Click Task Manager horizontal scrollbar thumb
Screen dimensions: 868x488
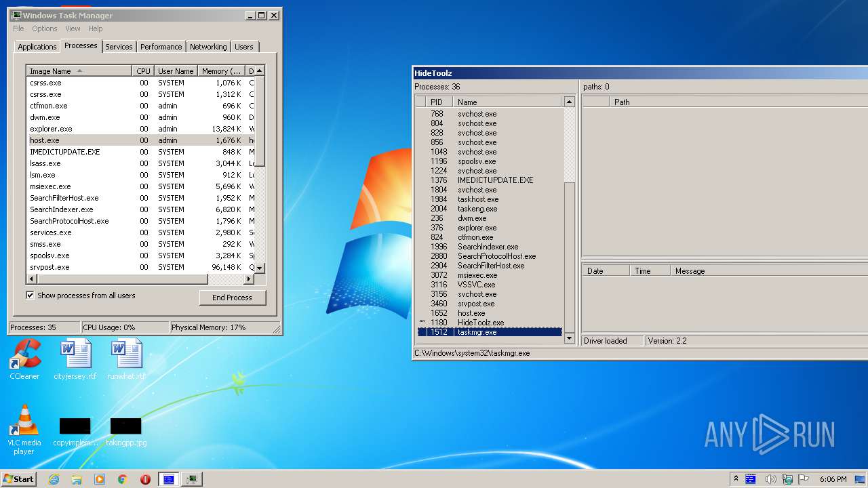(x=121, y=279)
